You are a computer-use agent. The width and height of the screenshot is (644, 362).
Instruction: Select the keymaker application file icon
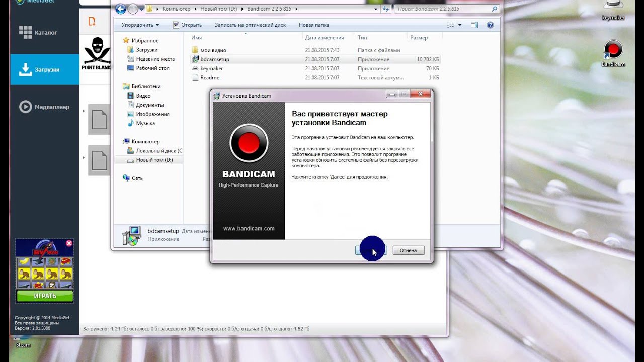195,68
